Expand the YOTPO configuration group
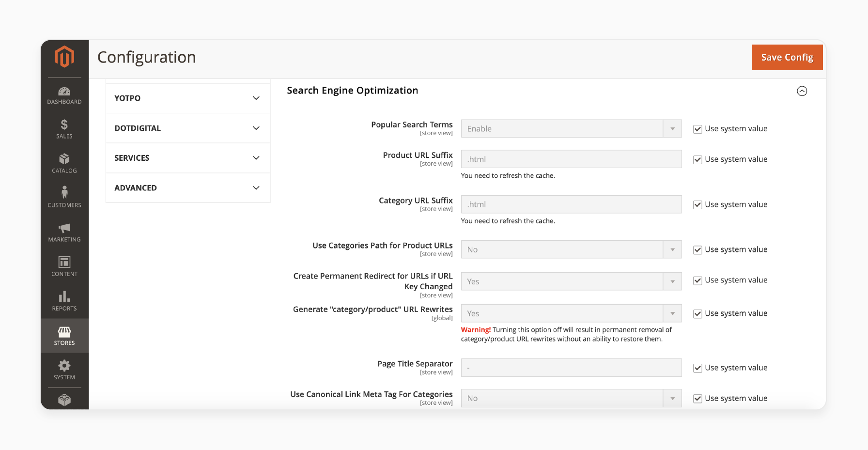The image size is (868, 450). 188,98
